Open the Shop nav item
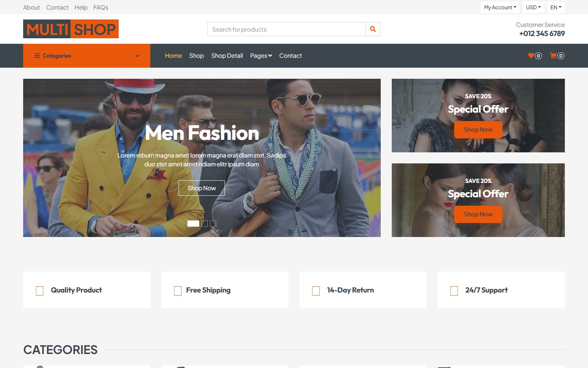This screenshot has width=588, height=368. [x=197, y=56]
